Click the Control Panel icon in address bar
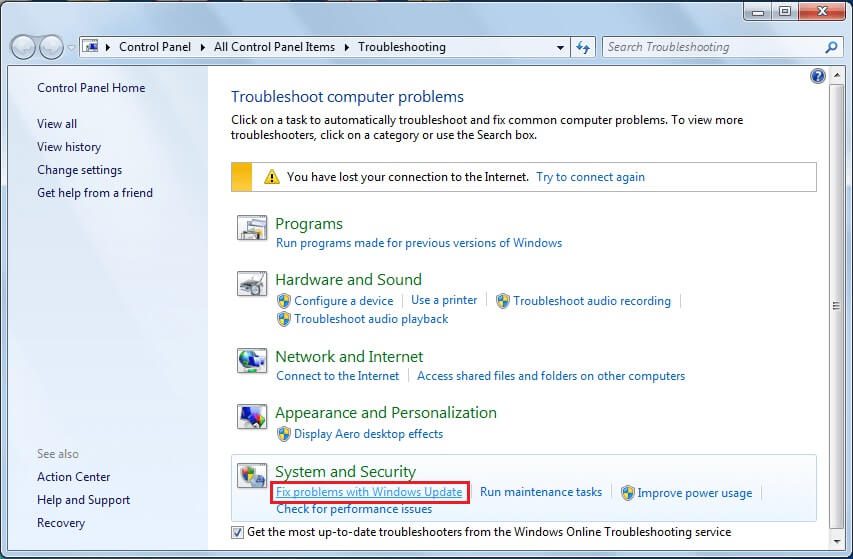 pos(90,47)
